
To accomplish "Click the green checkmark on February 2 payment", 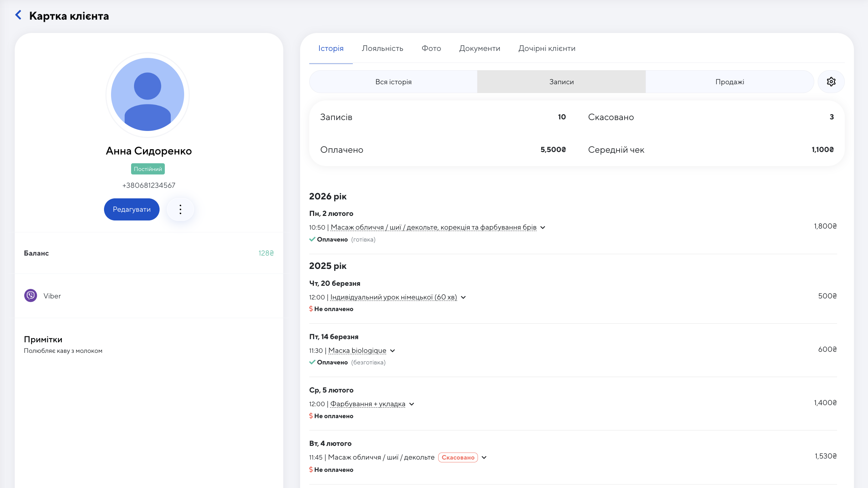I will coord(312,239).
